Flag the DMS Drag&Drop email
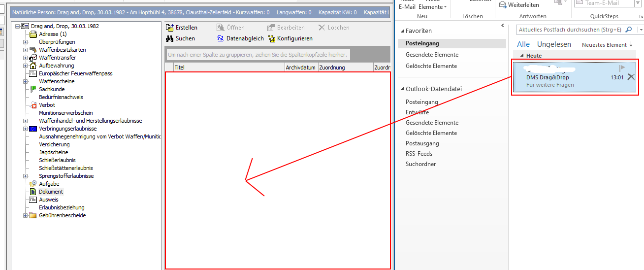 pyautogui.click(x=622, y=68)
